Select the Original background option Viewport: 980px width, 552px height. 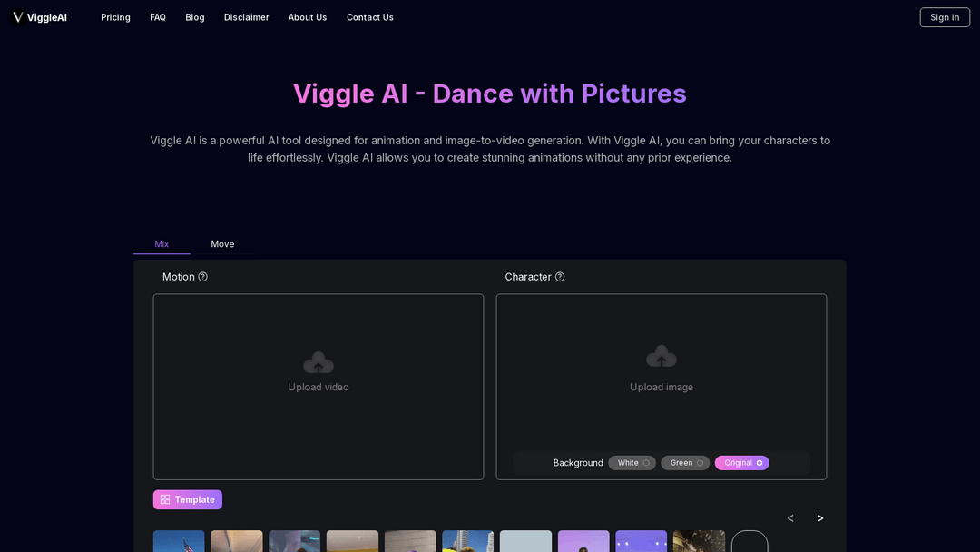pos(741,462)
